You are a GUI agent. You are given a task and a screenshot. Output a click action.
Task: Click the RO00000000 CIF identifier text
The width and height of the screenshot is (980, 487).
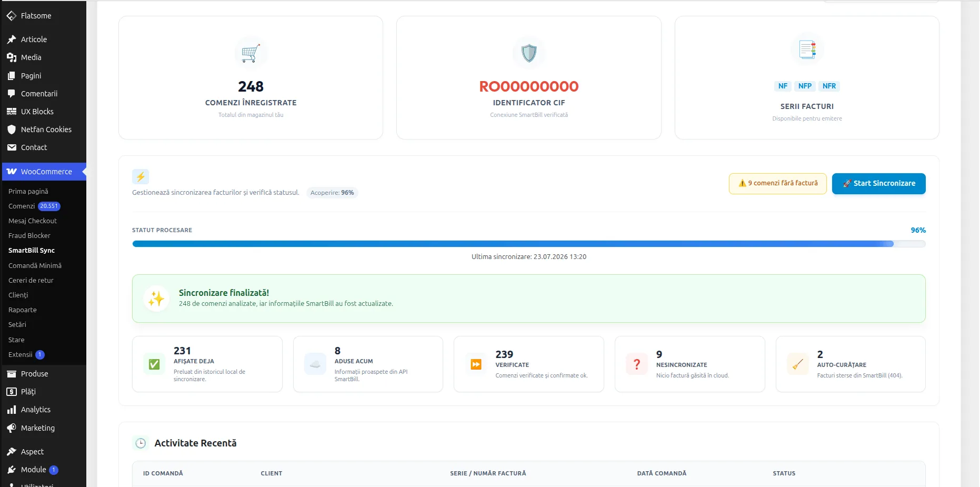[529, 86]
